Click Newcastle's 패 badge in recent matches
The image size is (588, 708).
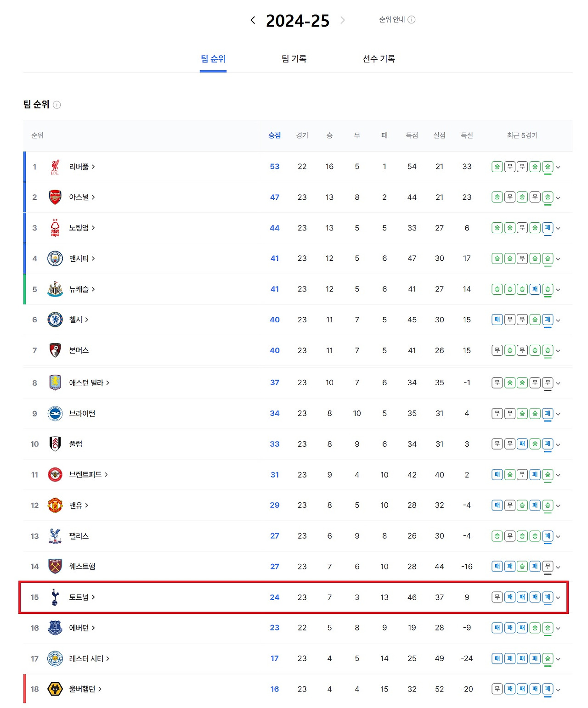[x=535, y=289]
